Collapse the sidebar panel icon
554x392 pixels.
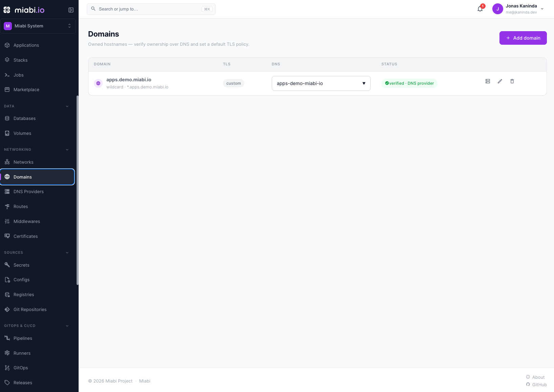point(71,10)
